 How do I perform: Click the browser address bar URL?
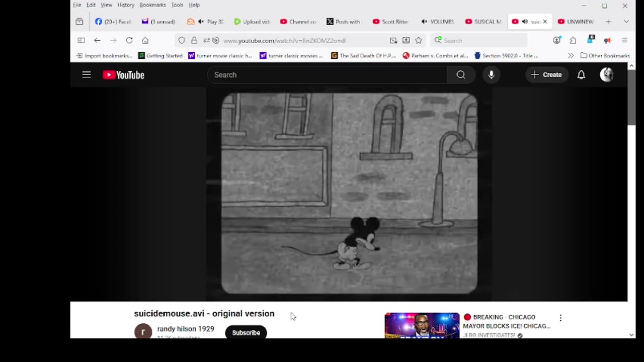(284, 41)
